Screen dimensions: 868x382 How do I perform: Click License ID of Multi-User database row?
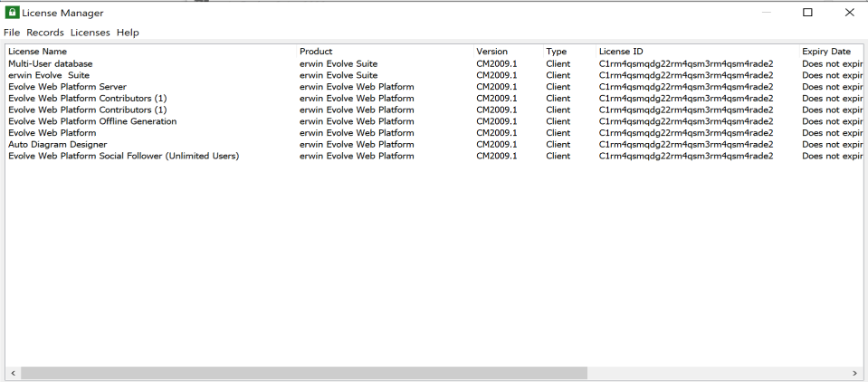coord(686,63)
